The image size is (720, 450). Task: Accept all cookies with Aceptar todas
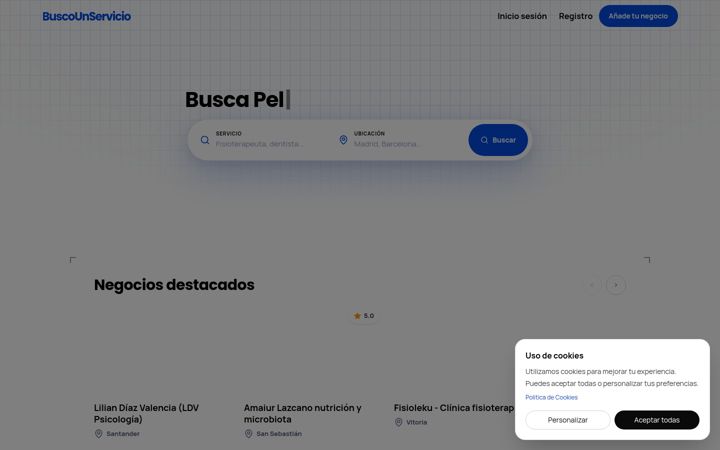click(x=657, y=420)
